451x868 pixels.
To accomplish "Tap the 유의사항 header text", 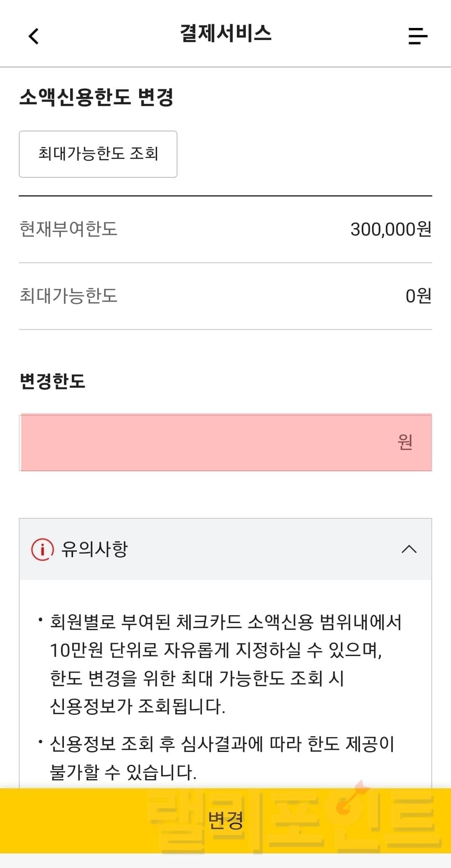I will click(94, 549).
